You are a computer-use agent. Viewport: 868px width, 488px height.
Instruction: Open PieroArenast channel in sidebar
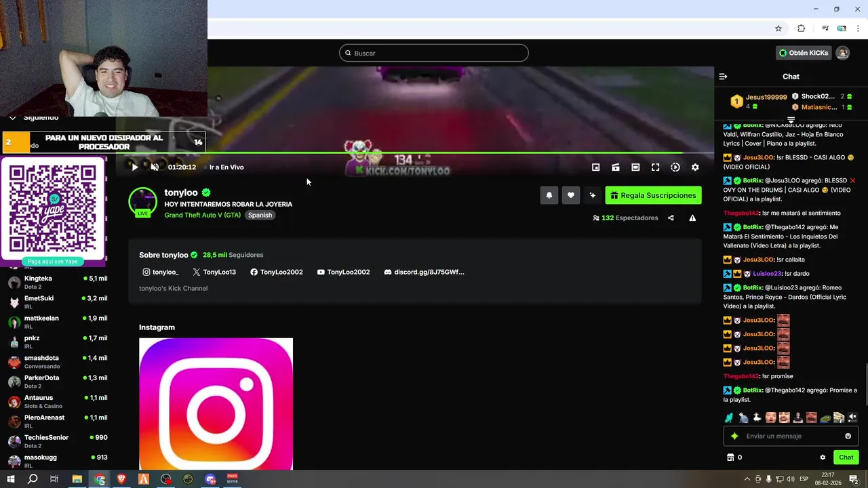(57, 421)
